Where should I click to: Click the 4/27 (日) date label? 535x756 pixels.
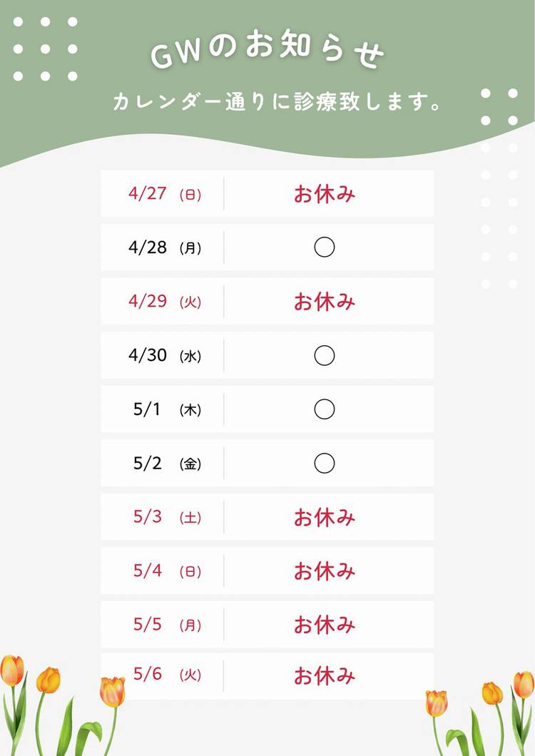tap(165, 194)
